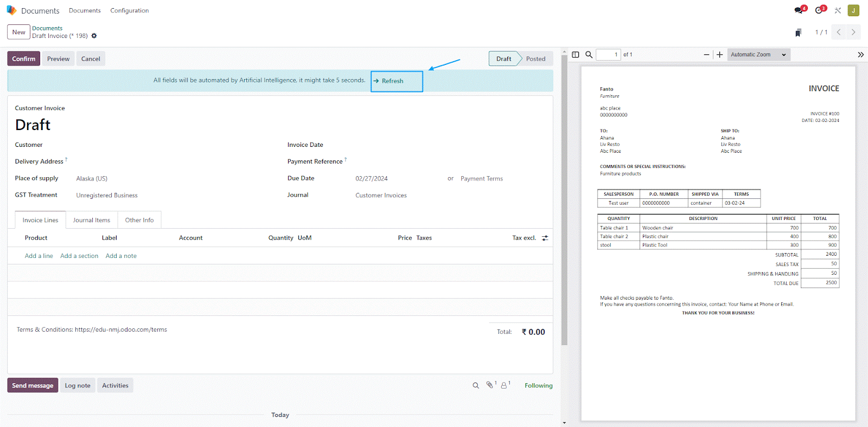The width and height of the screenshot is (868, 427).
Task: Click the Preview button
Action: pyautogui.click(x=58, y=59)
